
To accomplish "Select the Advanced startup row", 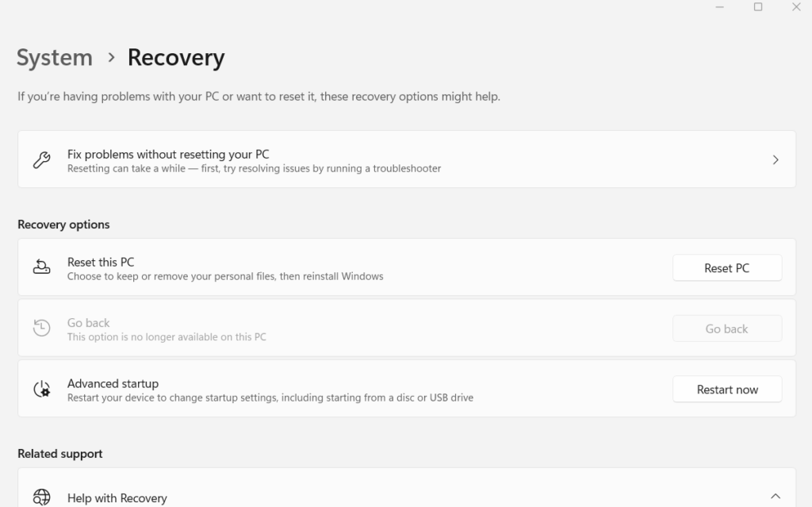I will coord(317,389).
